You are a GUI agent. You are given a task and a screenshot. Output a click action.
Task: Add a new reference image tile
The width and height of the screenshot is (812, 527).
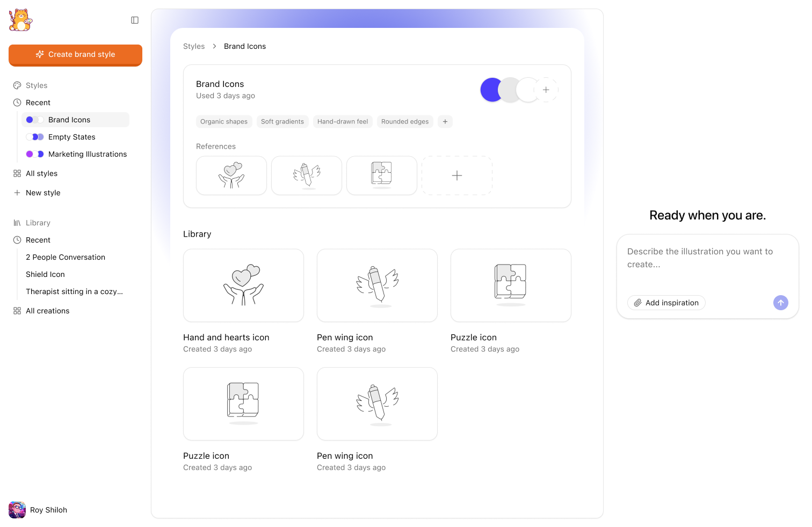coord(457,175)
